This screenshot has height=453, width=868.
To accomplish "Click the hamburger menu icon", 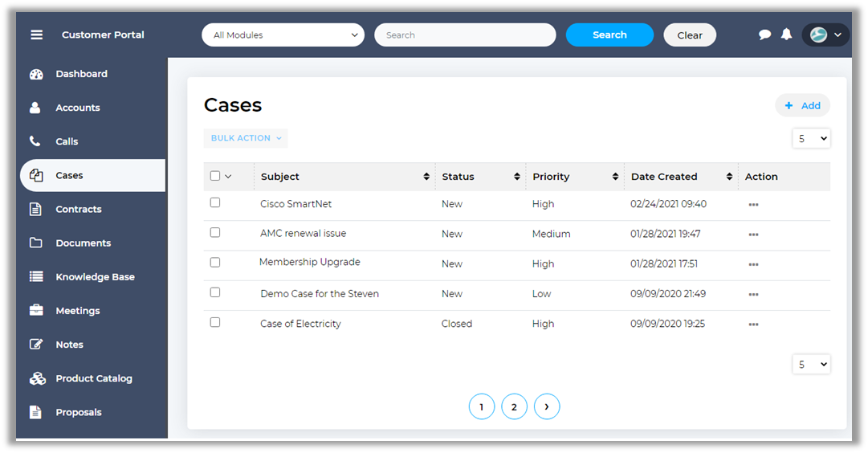I will 36,35.
